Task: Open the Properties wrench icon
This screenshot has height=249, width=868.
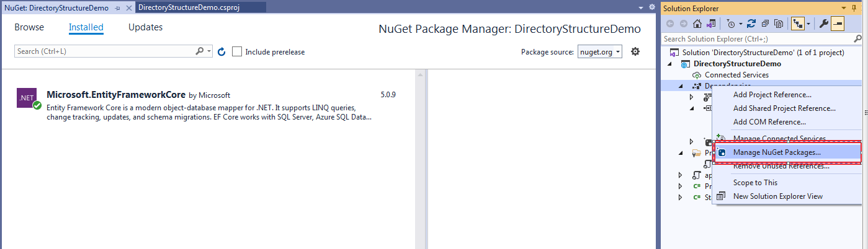Action: click(824, 24)
